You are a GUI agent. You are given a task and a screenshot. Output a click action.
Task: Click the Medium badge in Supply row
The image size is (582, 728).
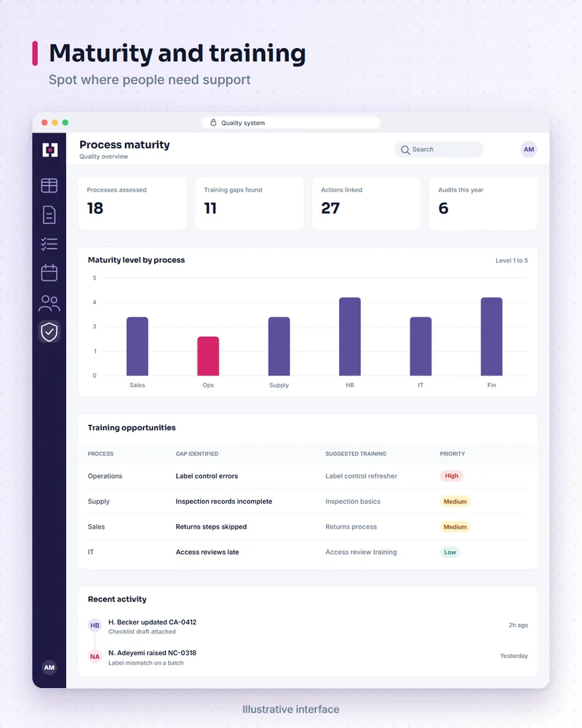[x=455, y=502]
